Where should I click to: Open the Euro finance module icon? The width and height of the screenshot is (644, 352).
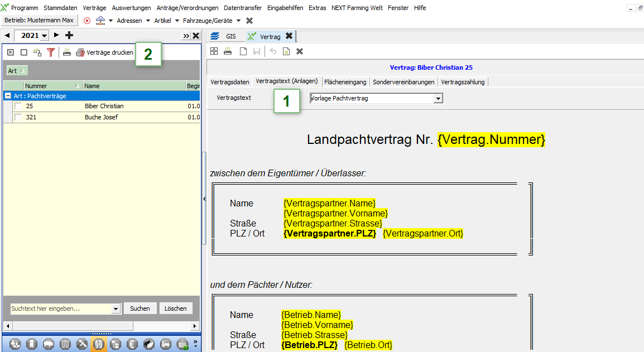pyautogui.click(x=132, y=344)
